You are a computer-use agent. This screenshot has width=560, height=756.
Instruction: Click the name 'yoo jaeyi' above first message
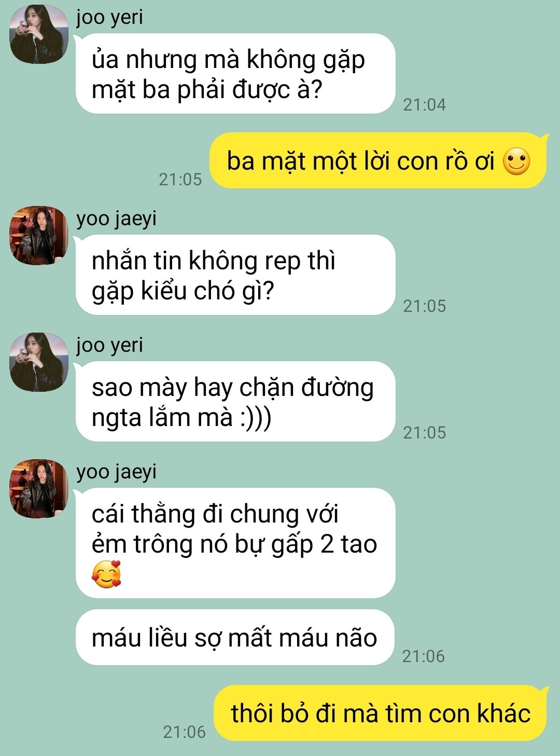116,219
